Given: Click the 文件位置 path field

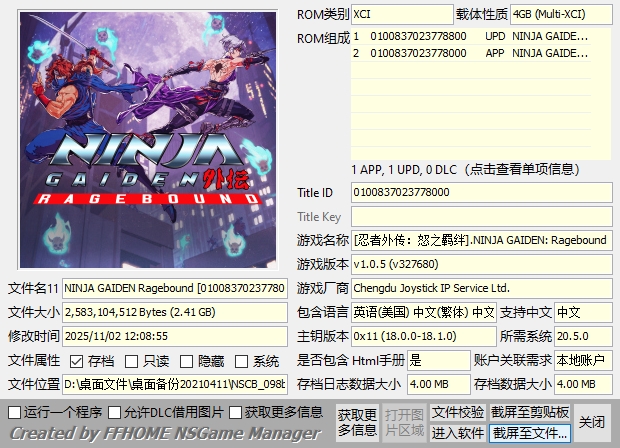Looking at the screenshot, I should point(176,384).
